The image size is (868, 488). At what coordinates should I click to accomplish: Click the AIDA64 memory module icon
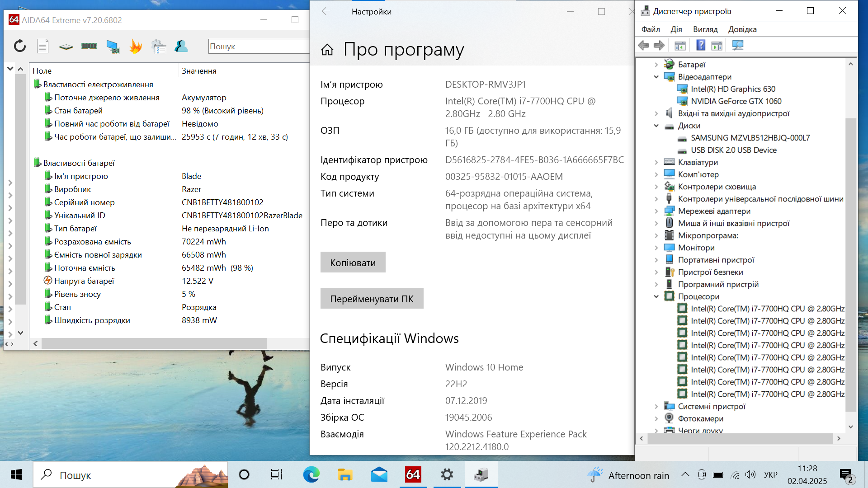89,46
